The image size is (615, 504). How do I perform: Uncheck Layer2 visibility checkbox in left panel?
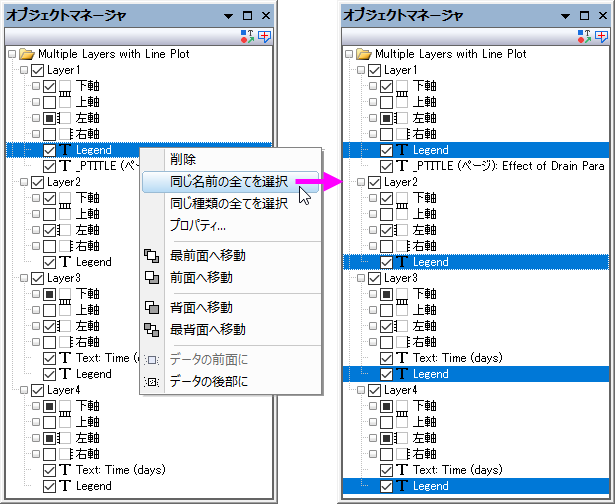point(37,182)
